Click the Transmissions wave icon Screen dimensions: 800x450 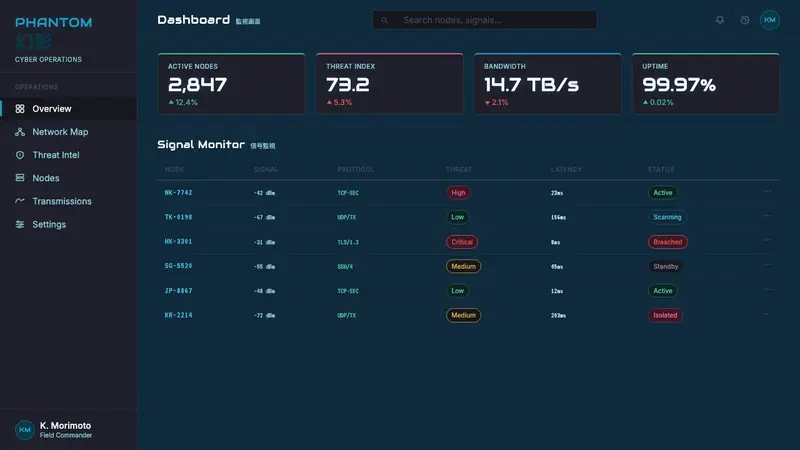(x=20, y=201)
